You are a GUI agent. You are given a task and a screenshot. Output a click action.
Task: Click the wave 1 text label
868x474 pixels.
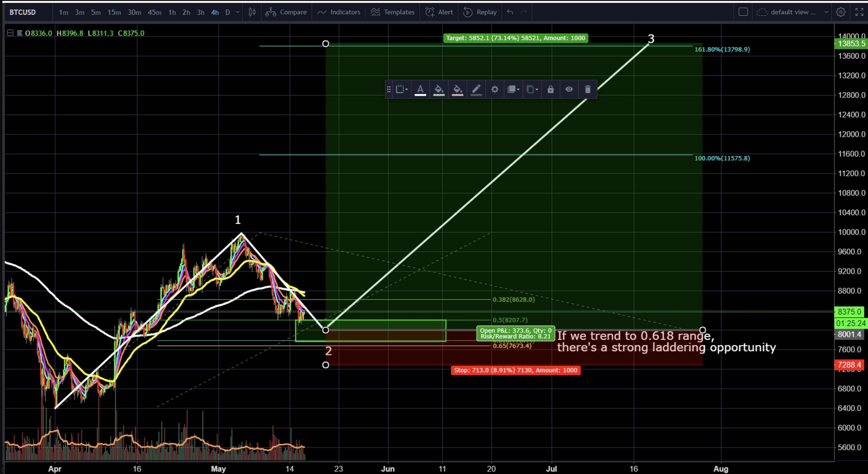tap(238, 220)
